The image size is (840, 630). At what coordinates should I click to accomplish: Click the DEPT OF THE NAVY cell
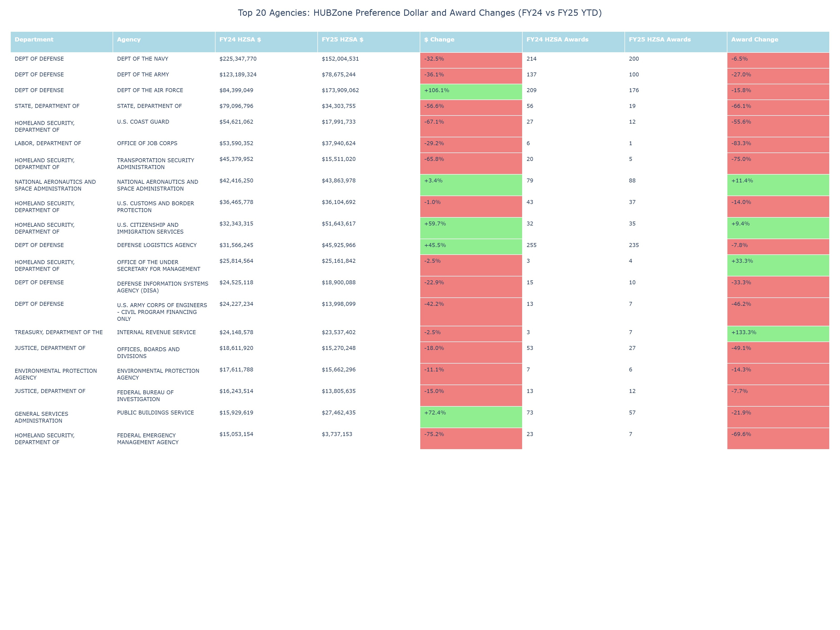[x=142, y=59]
